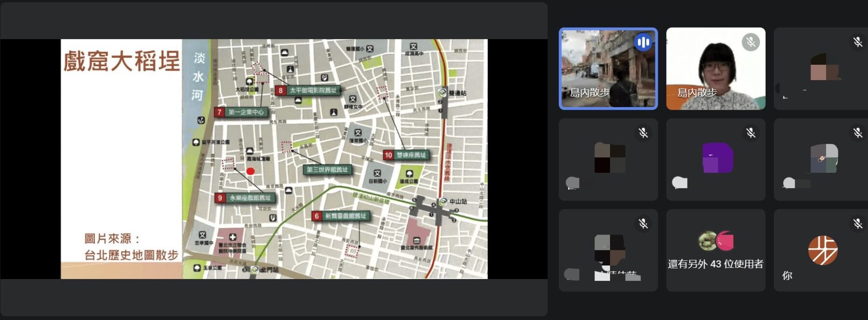The height and width of the screenshot is (320, 868).
Task: Click the muted mic icon on the purple avatar tile
Action: coord(750,133)
